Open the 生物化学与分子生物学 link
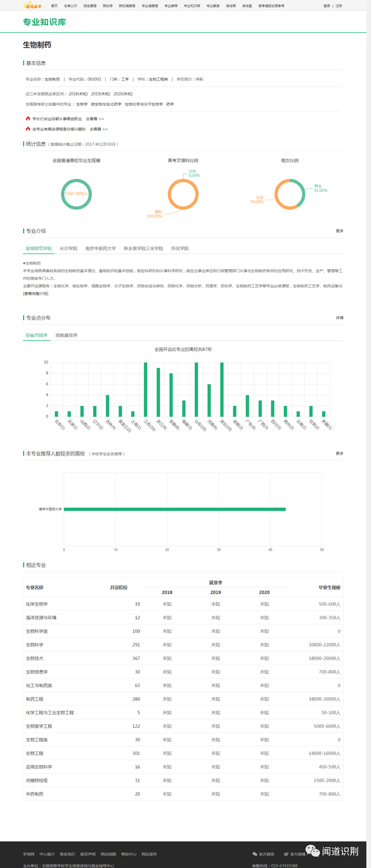 pyautogui.click(x=144, y=104)
